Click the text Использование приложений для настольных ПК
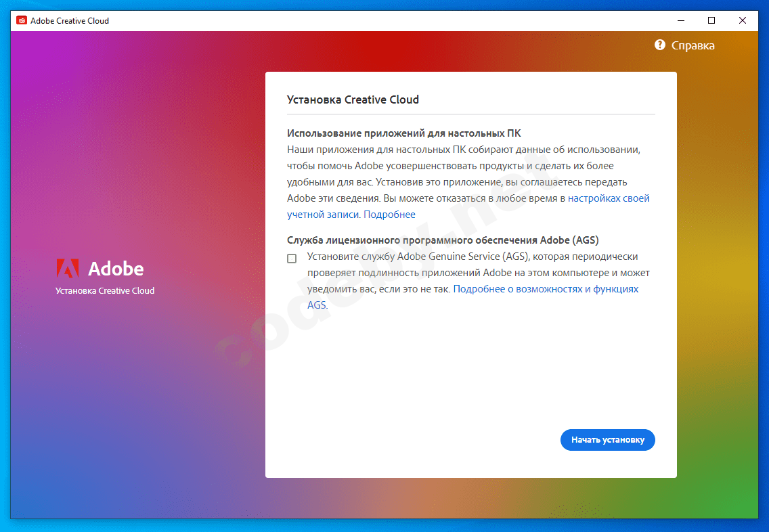 tap(403, 133)
